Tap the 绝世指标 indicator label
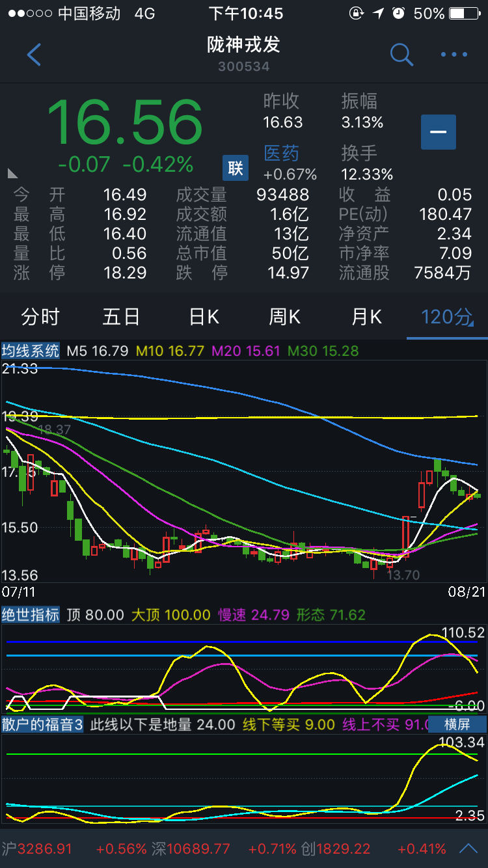Screen dimensions: 488x868 (31, 615)
